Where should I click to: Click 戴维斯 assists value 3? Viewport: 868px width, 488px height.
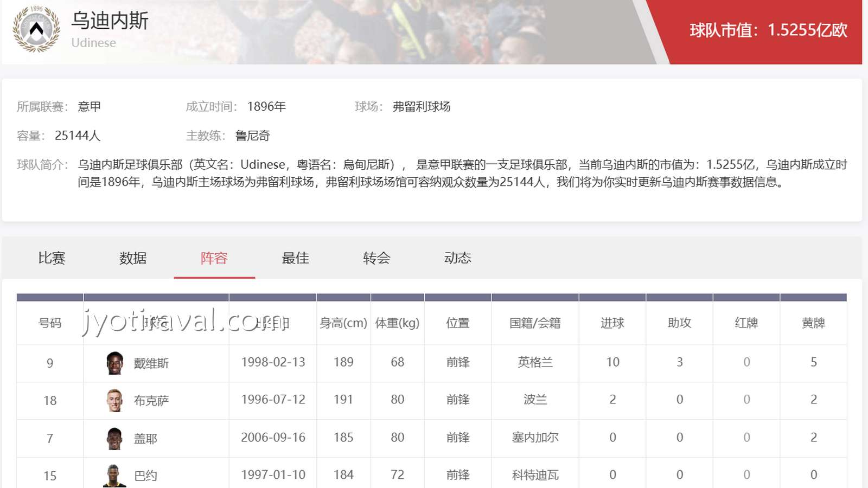(679, 362)
